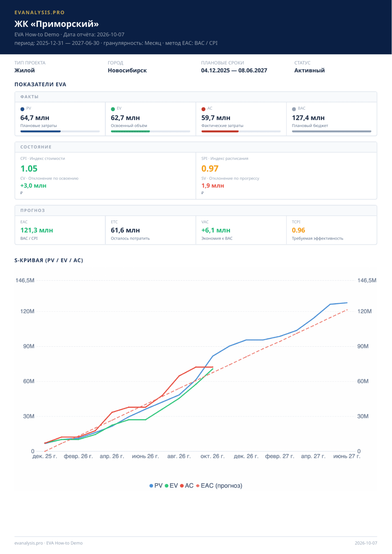392x554 pixels.
Task: Click the grey progress bar under Плановый бюджет
Action: [332, 132]
